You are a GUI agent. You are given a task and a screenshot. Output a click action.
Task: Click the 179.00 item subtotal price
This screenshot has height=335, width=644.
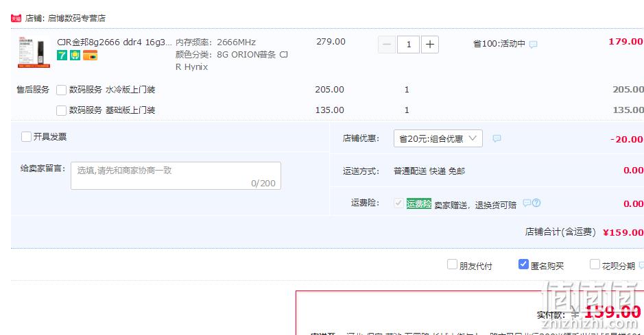coord(625,42)
